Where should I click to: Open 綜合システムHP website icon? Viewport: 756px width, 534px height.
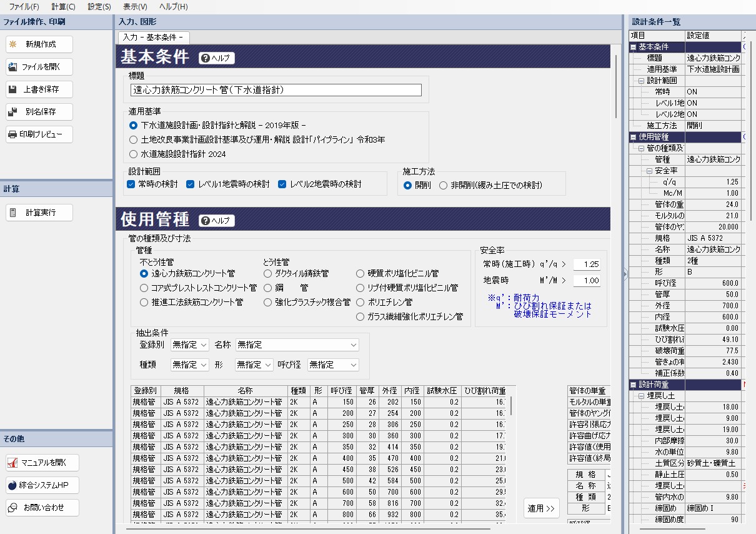point(12,485)
